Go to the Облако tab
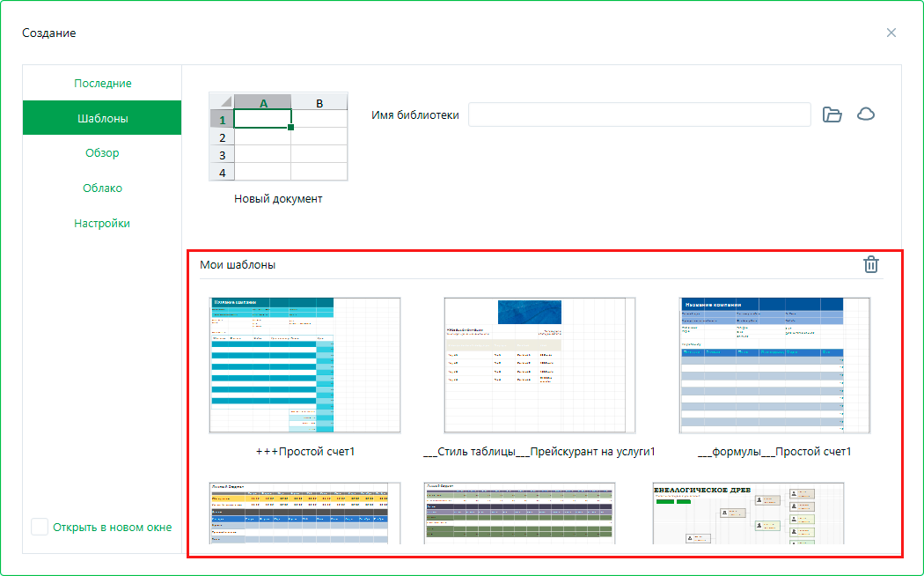 coord(102,188)
